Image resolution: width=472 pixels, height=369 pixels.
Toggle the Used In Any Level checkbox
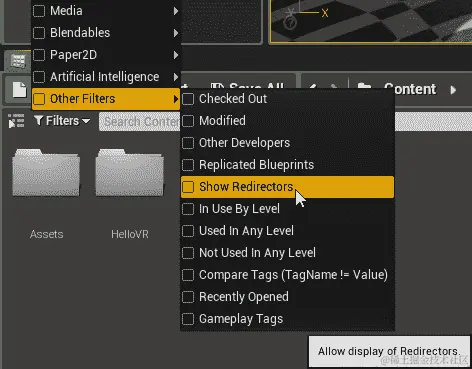coord(188,231)
